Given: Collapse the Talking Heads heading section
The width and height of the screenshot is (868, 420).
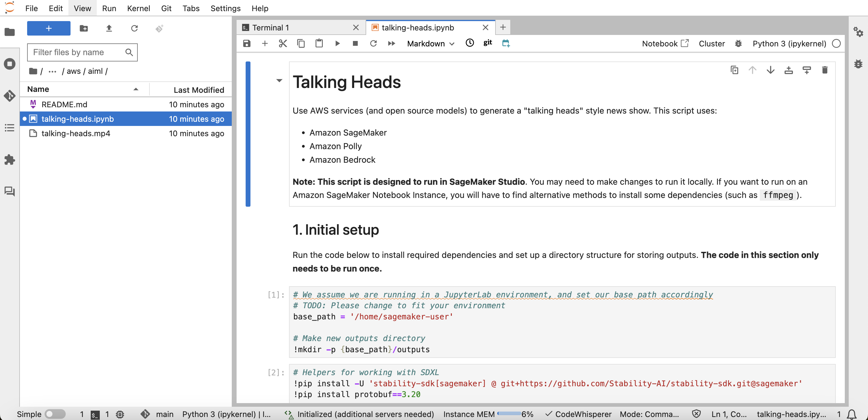Looking at the screenshot, I should [x=279, y=80].
